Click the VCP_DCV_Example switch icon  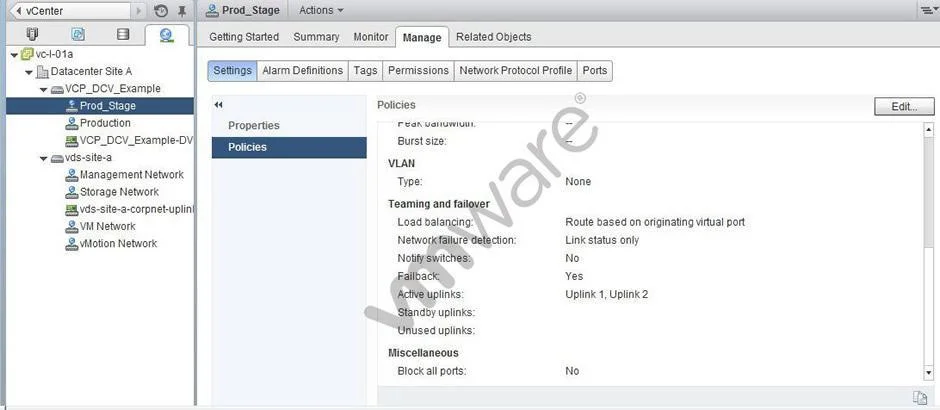click(57, 89)
